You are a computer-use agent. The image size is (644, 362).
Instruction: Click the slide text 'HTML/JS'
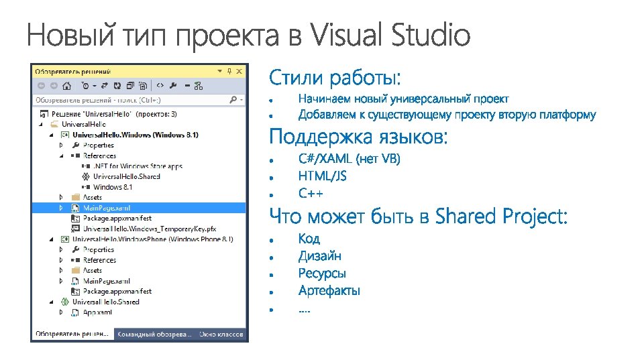323,176
